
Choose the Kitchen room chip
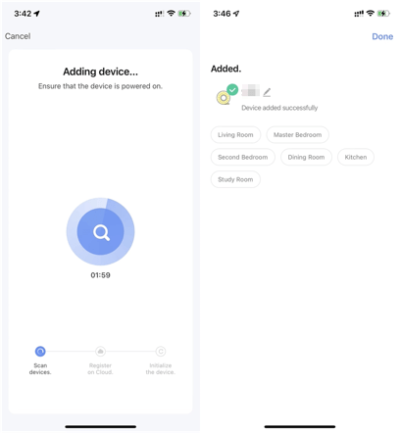pos(356,157)
